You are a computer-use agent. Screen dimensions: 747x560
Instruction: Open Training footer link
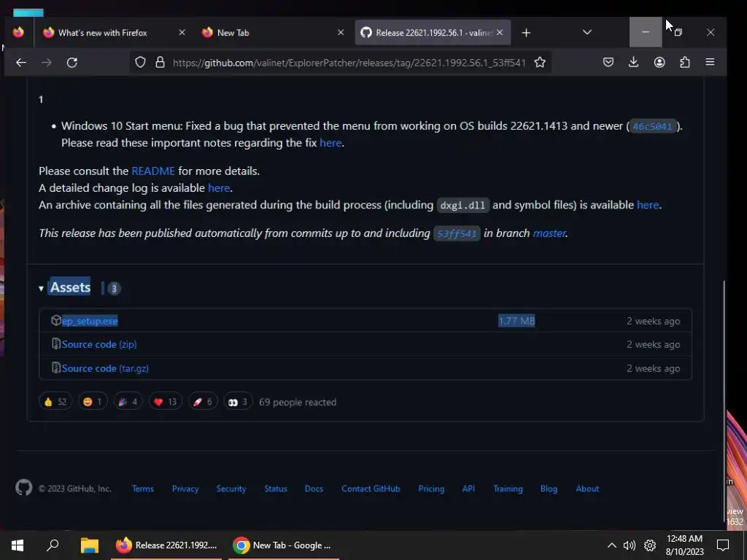tap(508, 489)
